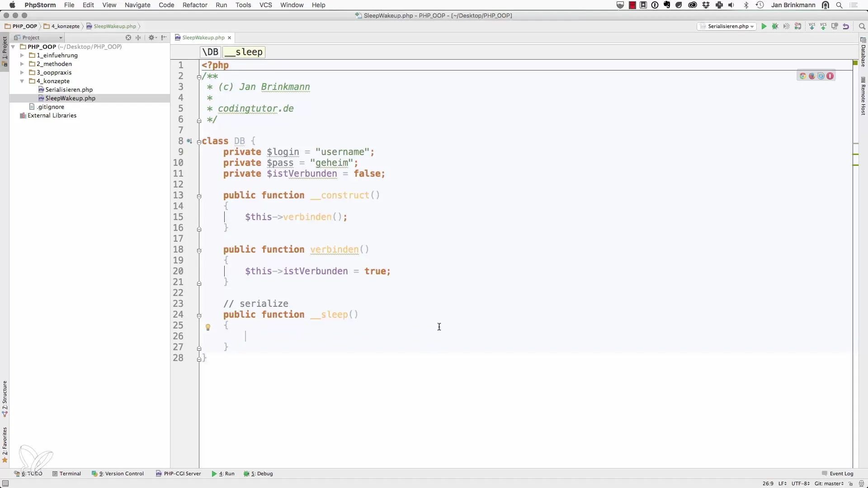Expand the 1_einfuehrung folder
The image size is (868, 488).
[22, 55]
